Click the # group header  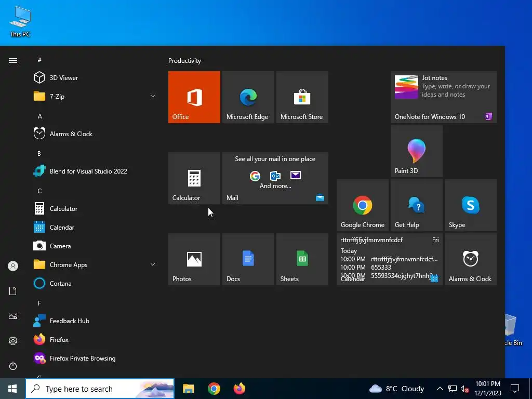pyautogui.click(x=39, y=60)
